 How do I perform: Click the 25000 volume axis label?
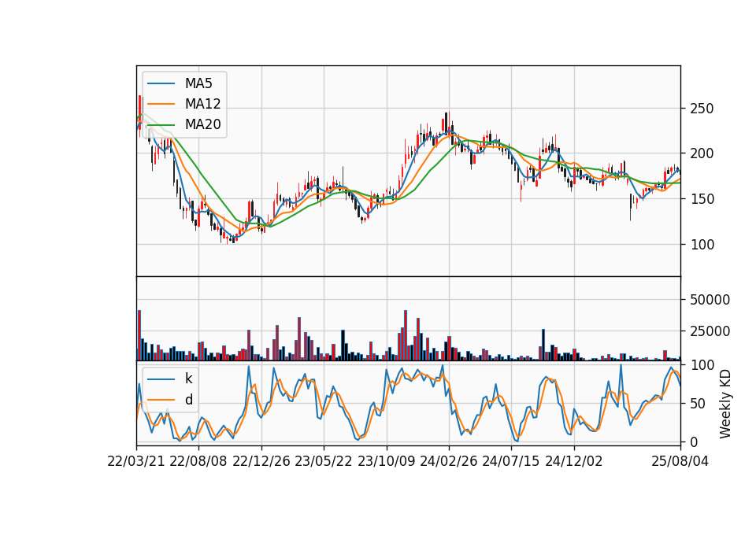coord(710,331)
